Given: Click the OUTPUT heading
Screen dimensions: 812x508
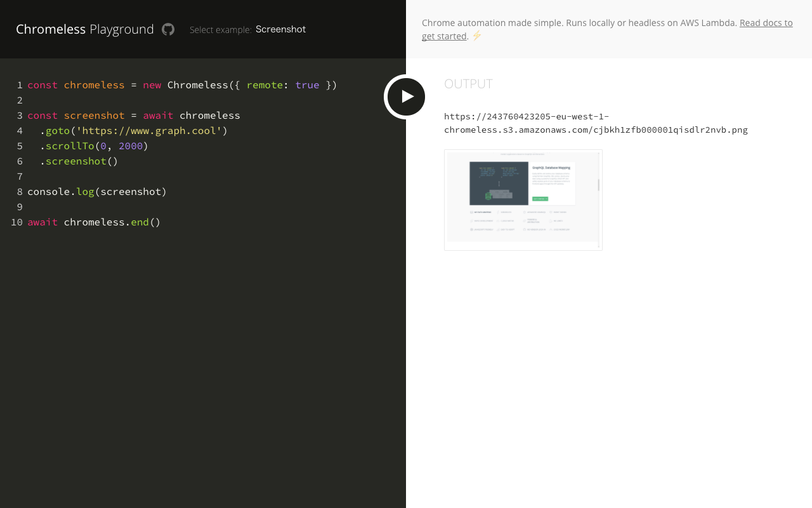Looking at the screenshot, I should tap(468, 84).
